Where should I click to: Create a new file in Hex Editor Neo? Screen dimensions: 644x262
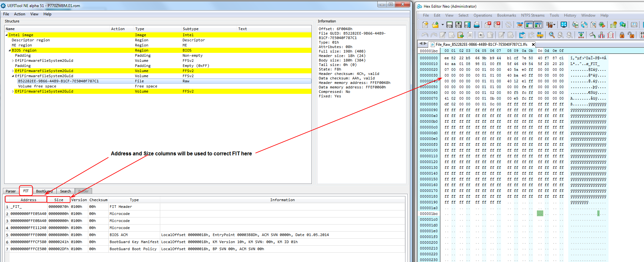(425, 25)
